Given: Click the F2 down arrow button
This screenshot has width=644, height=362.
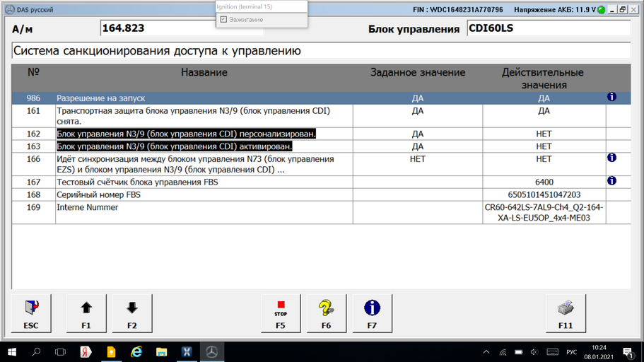Looking at the screenshot, I should [x=131, y=313].
